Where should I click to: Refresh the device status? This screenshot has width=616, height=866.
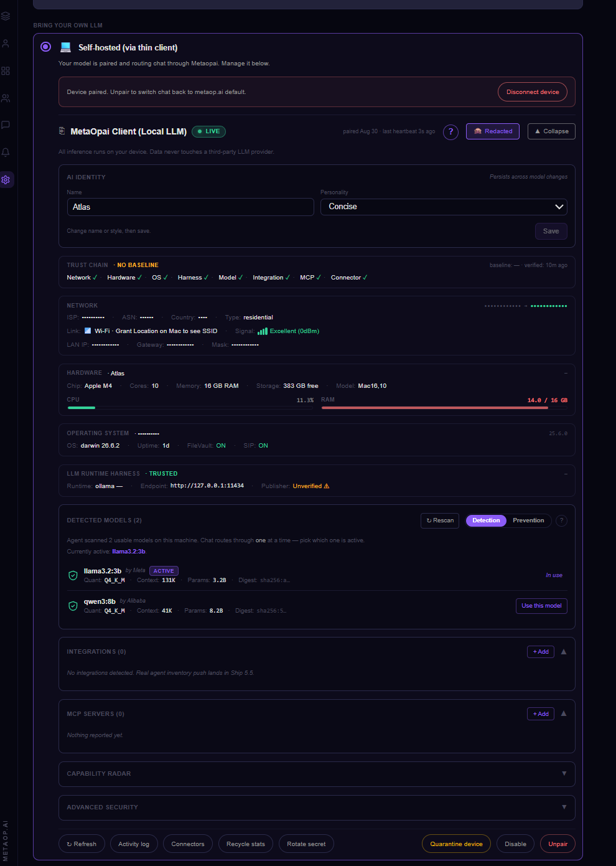[82, 844]
